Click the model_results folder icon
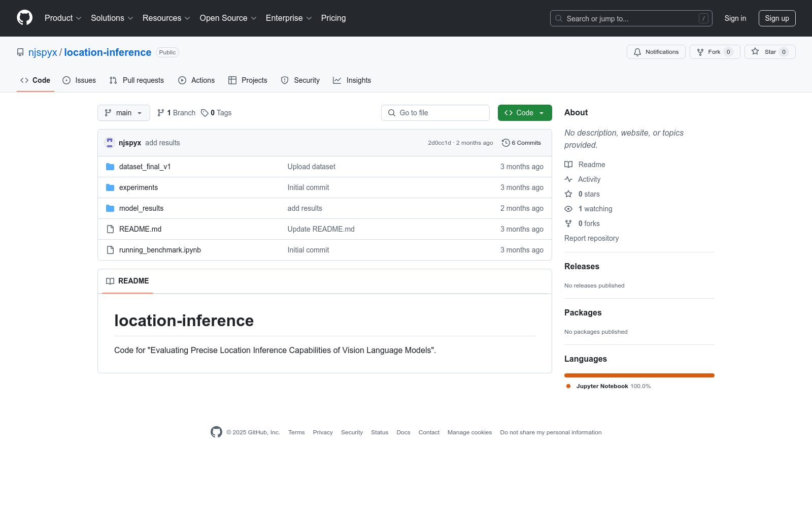The height and width of the screenshot is (508, 812). 110,208
